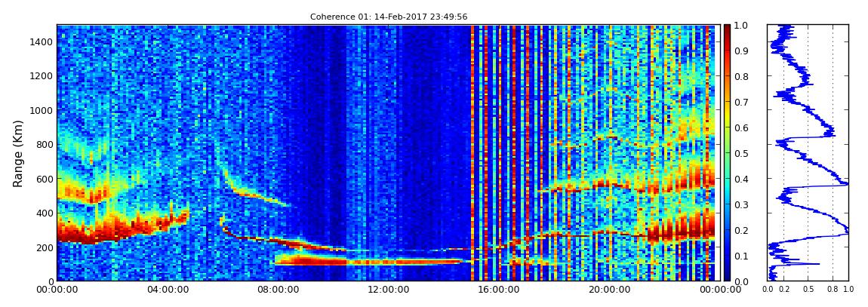Click the y-axis tick label '1400'
This screenshot has width=868, height=307.
[x=41, y=41]
